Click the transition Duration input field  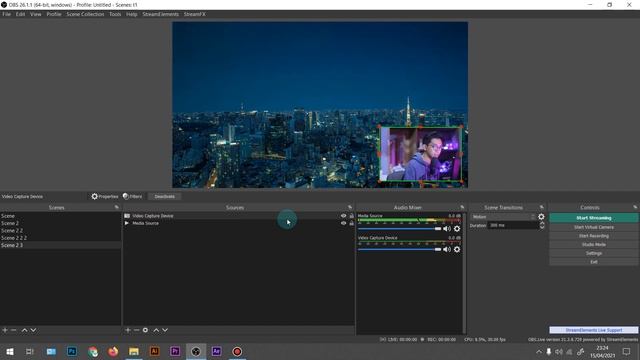click(x=513, y=225)
